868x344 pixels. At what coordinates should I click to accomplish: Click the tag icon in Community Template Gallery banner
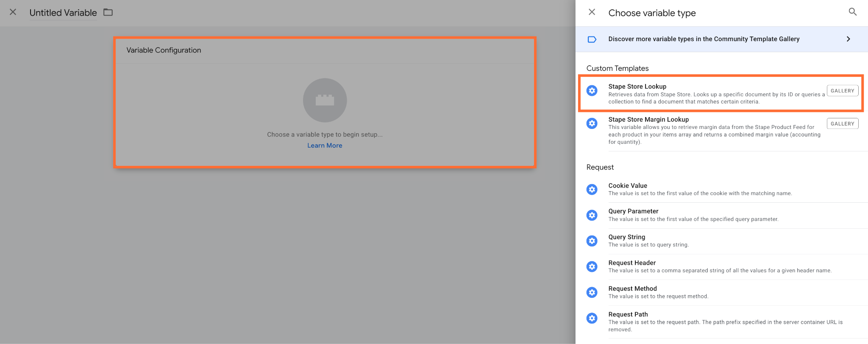pyautogui.click(x=592, y=39)
